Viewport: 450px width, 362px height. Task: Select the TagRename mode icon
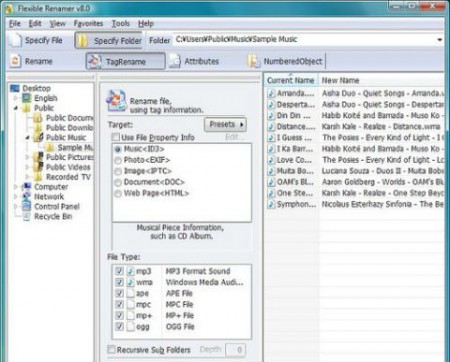point(95,61)
